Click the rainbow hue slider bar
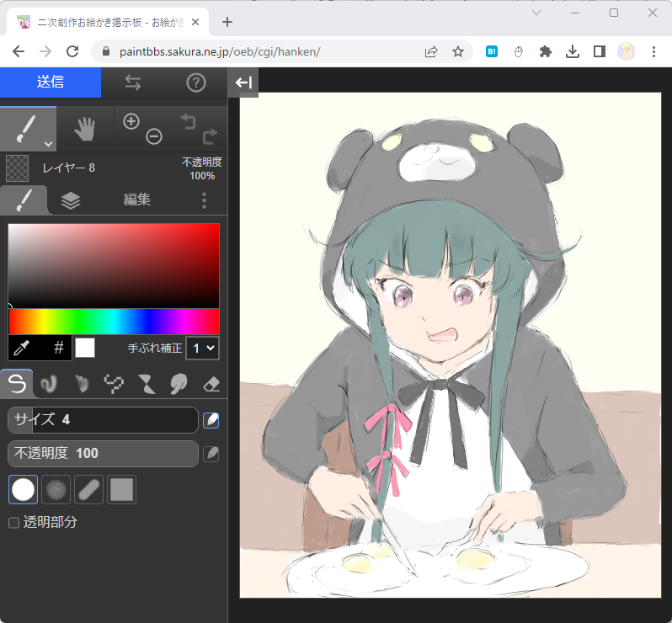 [x=114, y=322]
